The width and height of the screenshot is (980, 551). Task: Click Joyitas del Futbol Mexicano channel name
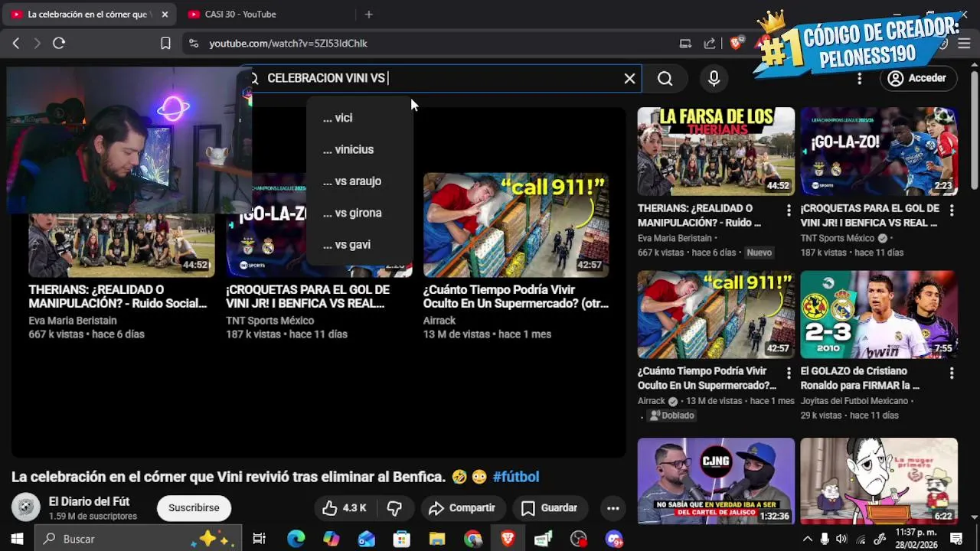coord(854,401)
